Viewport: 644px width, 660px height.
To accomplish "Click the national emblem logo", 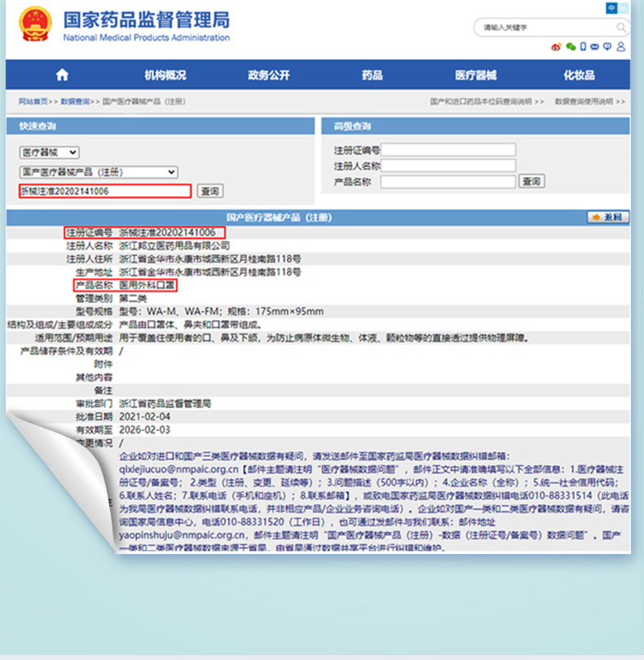I will (35, 24).
